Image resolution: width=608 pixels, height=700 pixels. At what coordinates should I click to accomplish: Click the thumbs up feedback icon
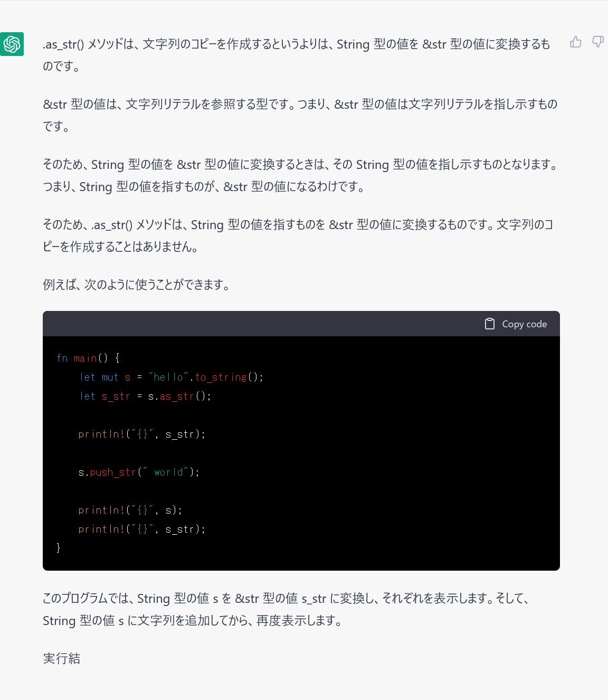(x=576, y=42)
